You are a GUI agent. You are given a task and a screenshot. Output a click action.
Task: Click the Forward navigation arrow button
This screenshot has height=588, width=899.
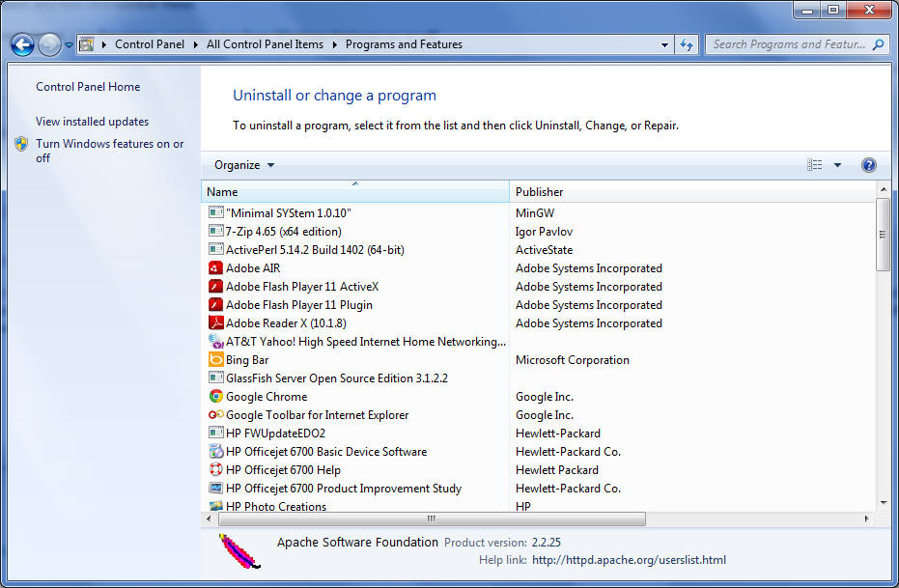point(49,44)
